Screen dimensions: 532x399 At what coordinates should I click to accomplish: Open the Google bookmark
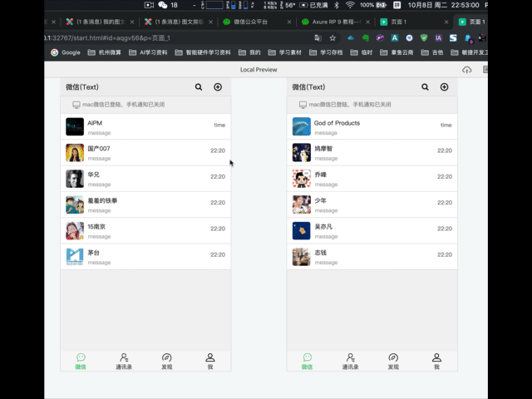[66, 52]
